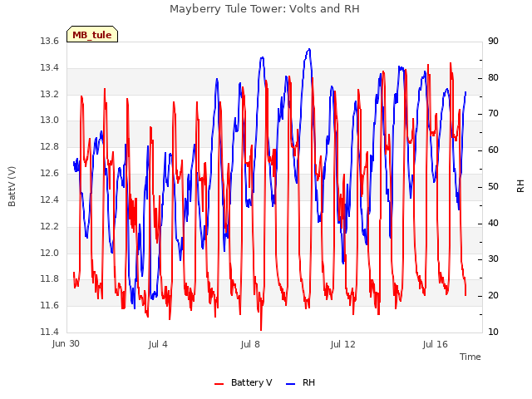Click the Jul 16 date tick
The height and width of the screenshot is (399, 532).
(436, 345)
